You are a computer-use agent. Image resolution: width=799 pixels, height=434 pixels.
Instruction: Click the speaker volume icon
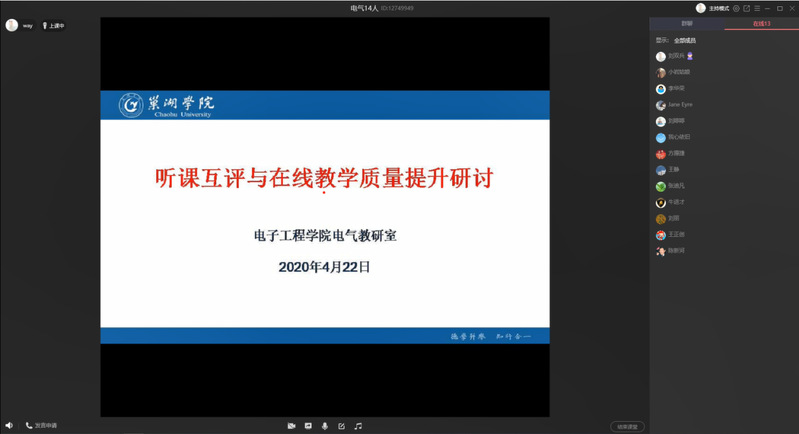(9, 426)
